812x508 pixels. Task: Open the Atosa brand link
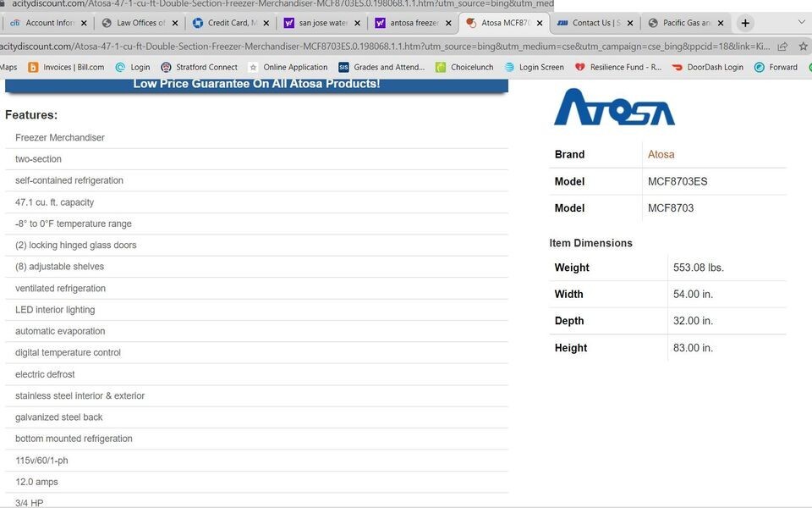(x=661, y=154)
